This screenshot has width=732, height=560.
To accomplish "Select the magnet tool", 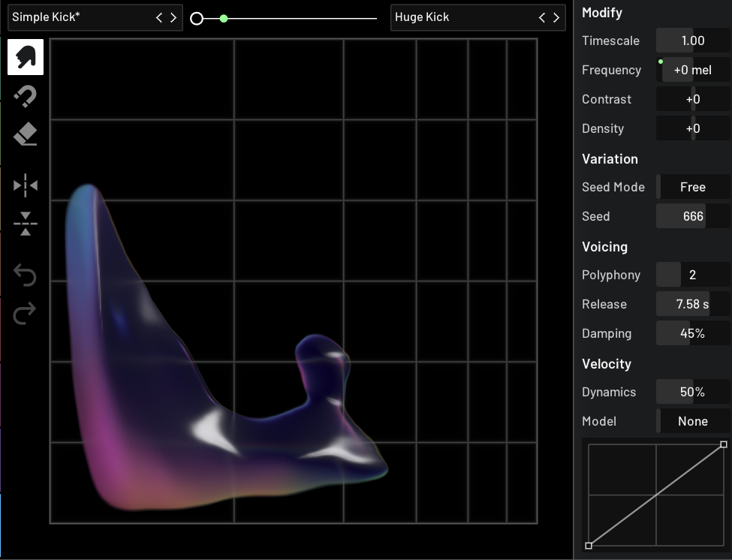I will (x=26, y=95).
